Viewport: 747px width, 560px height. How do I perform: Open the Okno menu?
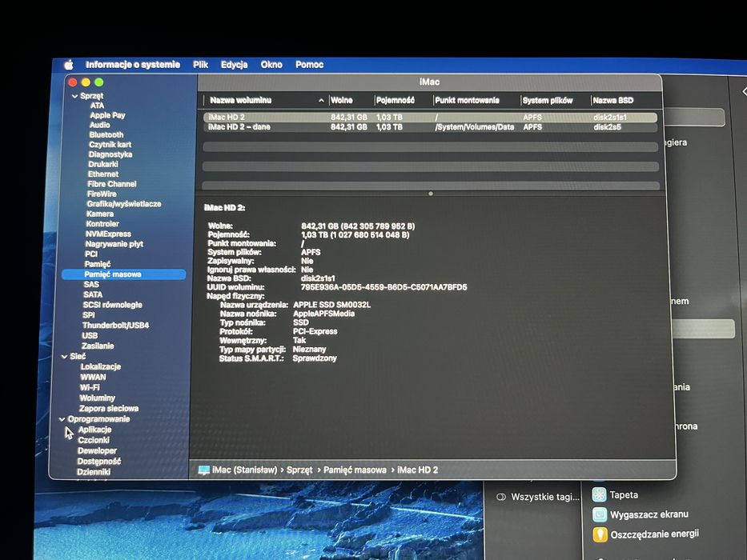click(x=271, y=65)
